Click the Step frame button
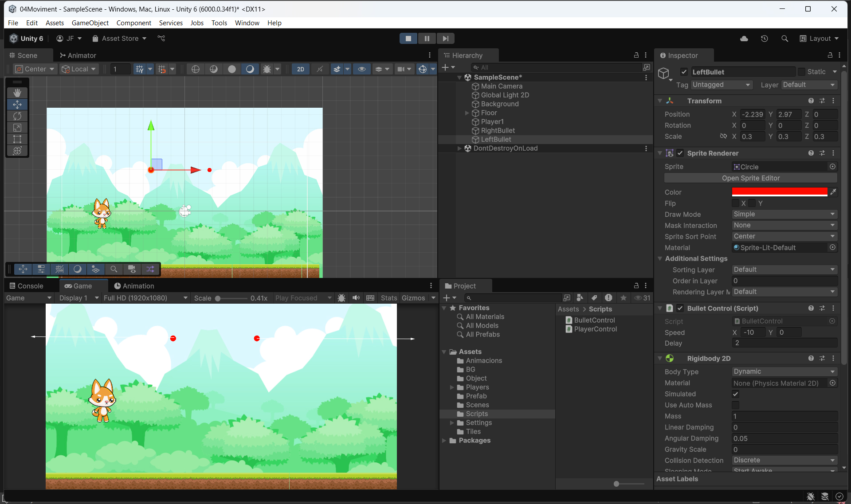 pyautogui.click(x=445, y=39)
